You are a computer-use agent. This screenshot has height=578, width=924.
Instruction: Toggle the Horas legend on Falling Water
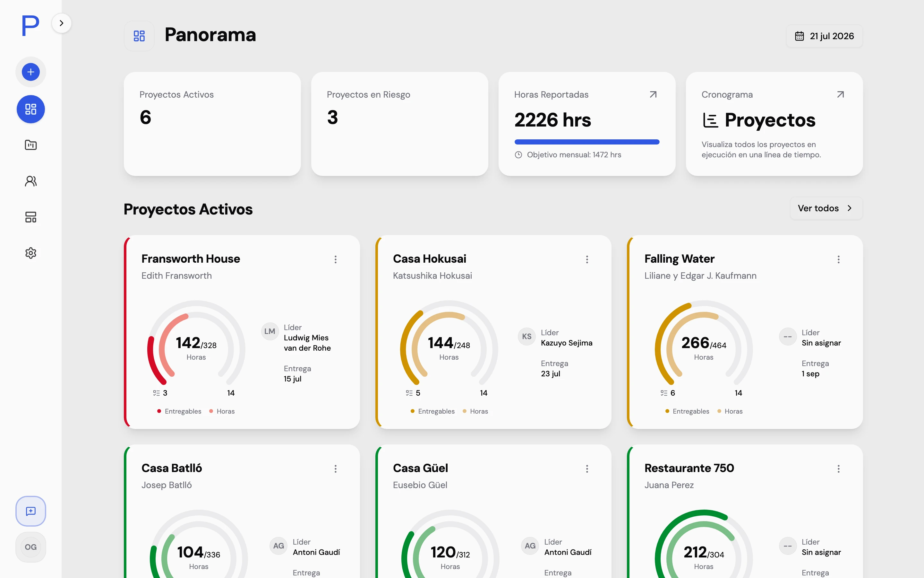(730, 411)
